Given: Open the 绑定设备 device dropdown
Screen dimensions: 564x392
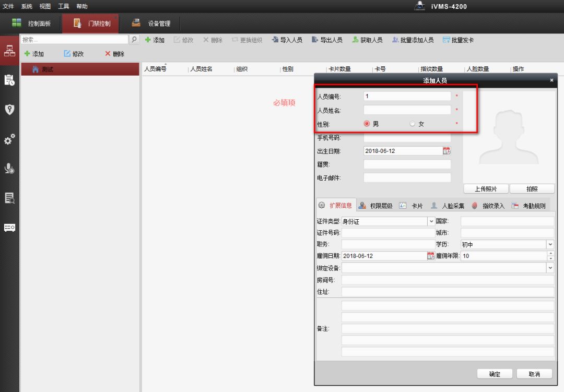Looking at the screenshot, I should click(x=550, y=267).
